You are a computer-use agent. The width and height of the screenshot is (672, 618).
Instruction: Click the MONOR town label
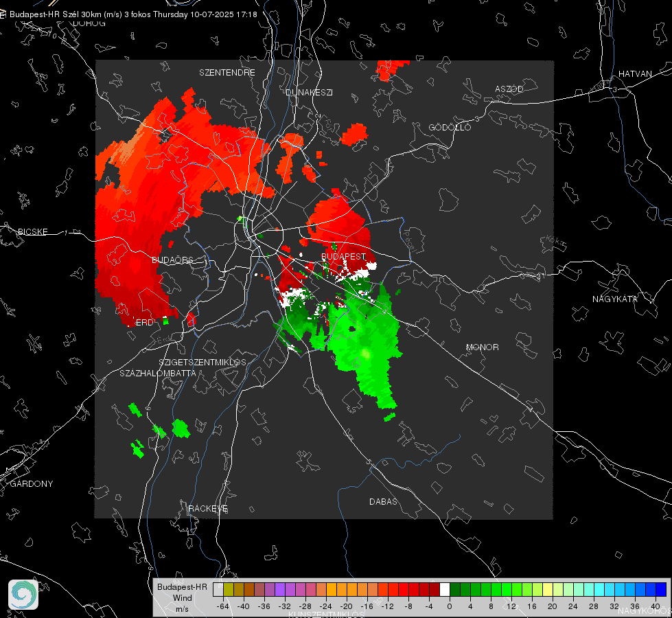482,347
